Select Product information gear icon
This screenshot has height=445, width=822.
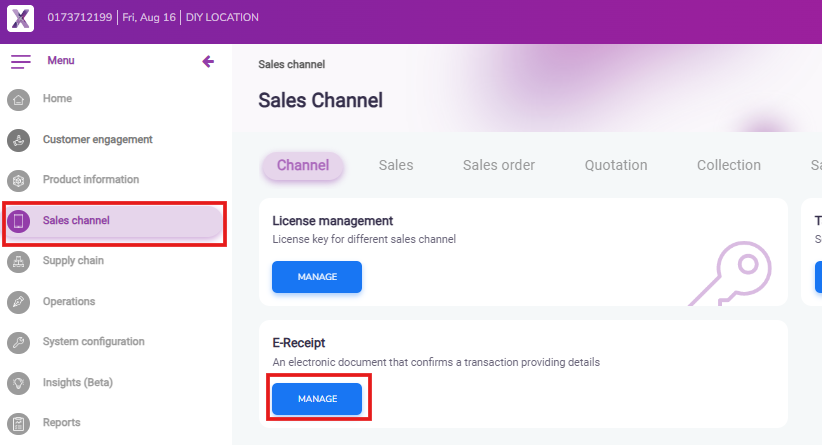click(18, 181)
